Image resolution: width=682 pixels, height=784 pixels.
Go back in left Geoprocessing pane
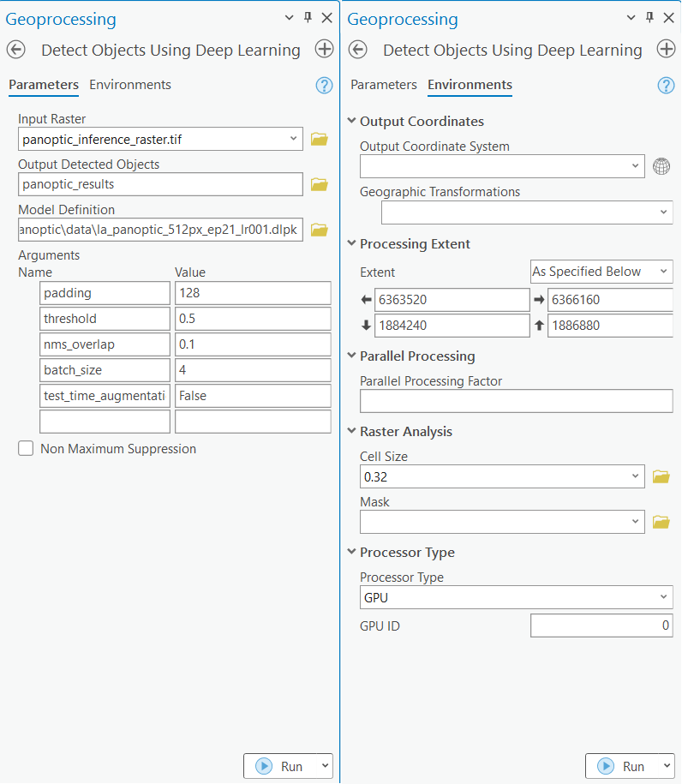15,50
